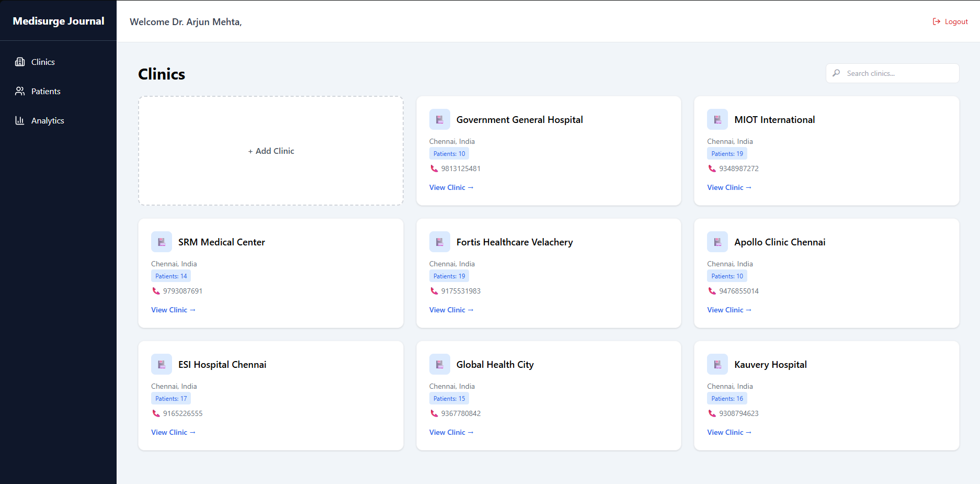Click Apollo Clinic Chennai building icon

tap(717, 242)
